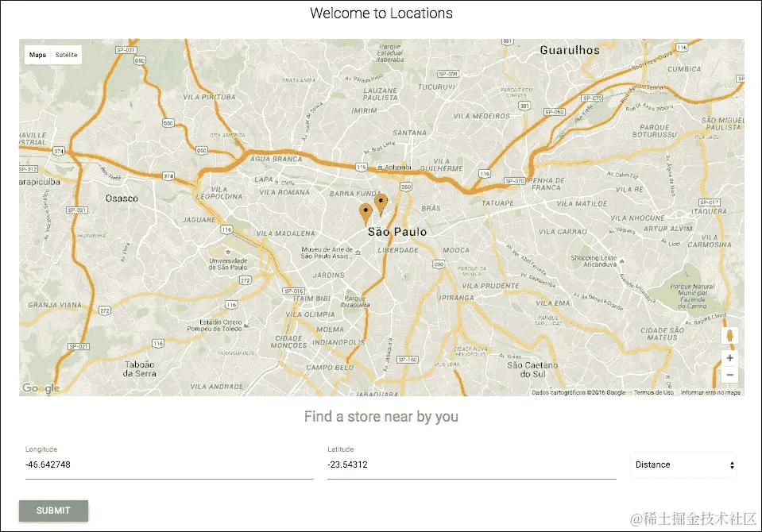The height and width of the screenshot is (532, 762).
Task: Click Informar erro no mapa link
Action: (x=710, y=392)
